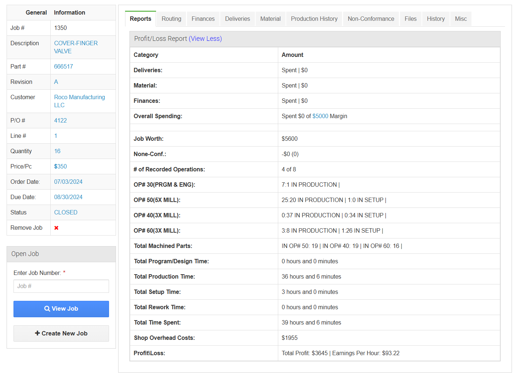Click the Part # 666517 link
This screenshot has width=532, height=392.
(x=63, y=66)
